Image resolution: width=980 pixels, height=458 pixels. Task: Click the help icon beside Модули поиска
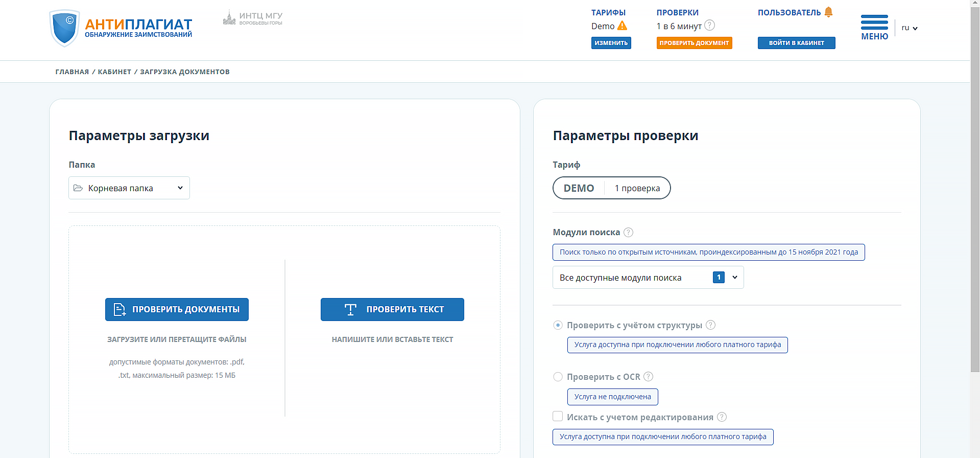pyautogui.click(x=628, y=232)
